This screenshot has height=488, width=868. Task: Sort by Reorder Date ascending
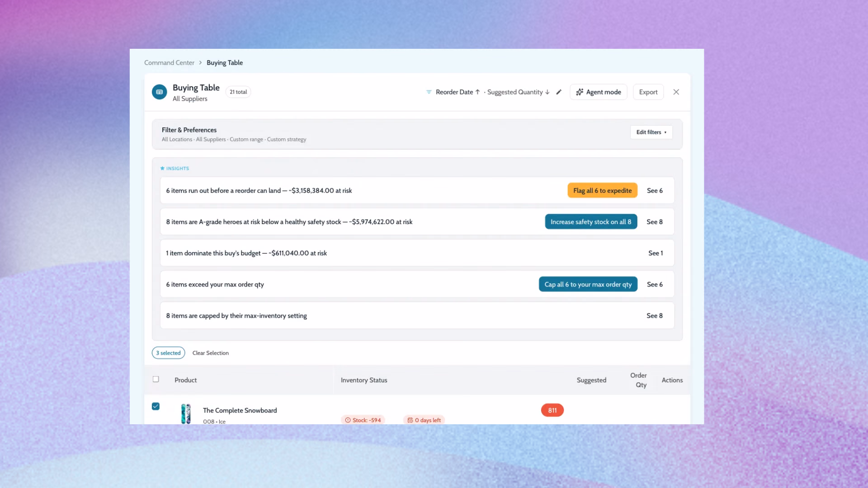(x=458, y=92)
